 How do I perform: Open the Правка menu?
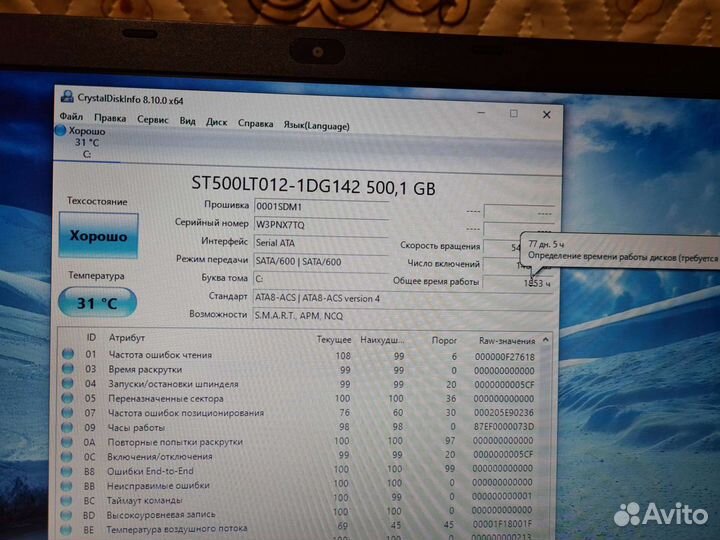(x=110, y=118)
